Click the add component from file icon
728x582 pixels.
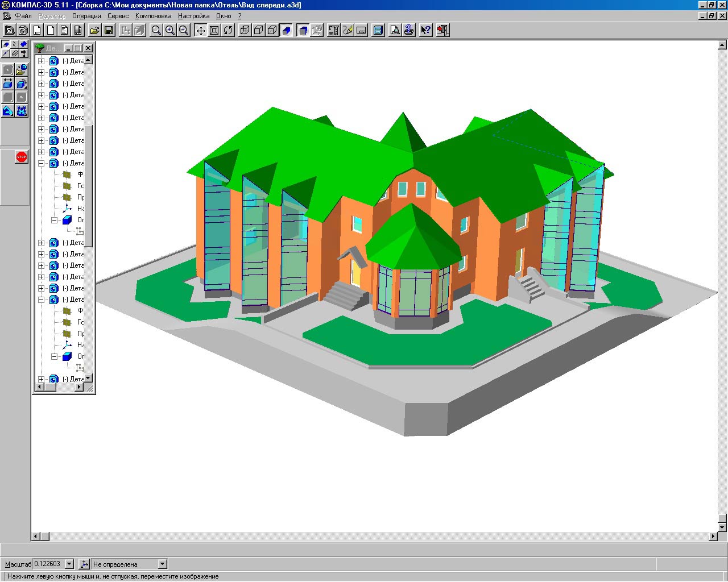[21, 70]
